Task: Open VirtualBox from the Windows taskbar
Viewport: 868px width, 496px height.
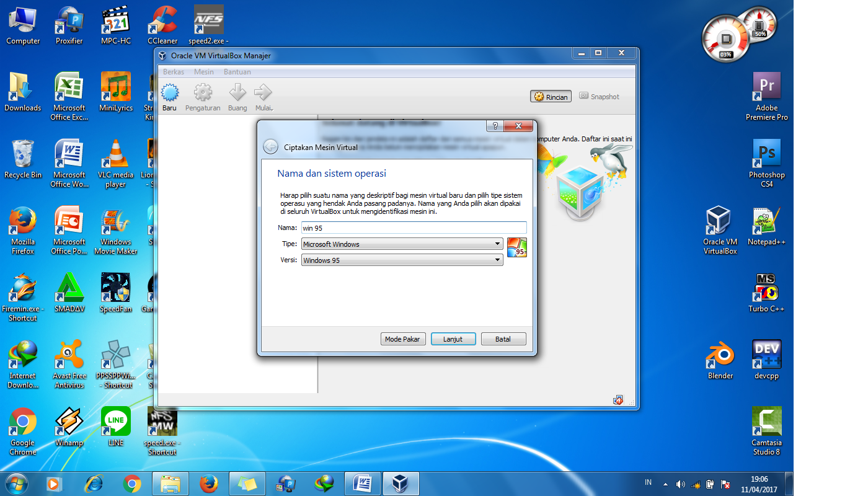Action: [x=401, y=483]
